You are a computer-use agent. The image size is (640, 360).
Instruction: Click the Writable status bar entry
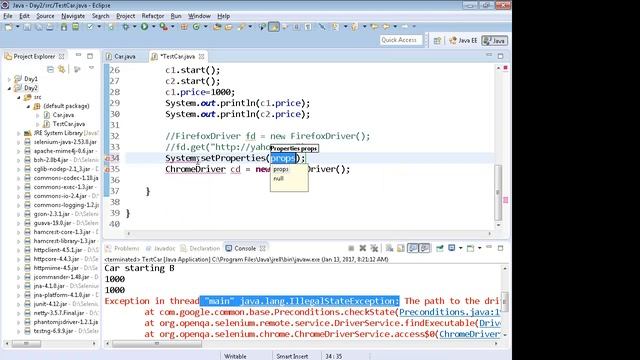coord(236,356)
